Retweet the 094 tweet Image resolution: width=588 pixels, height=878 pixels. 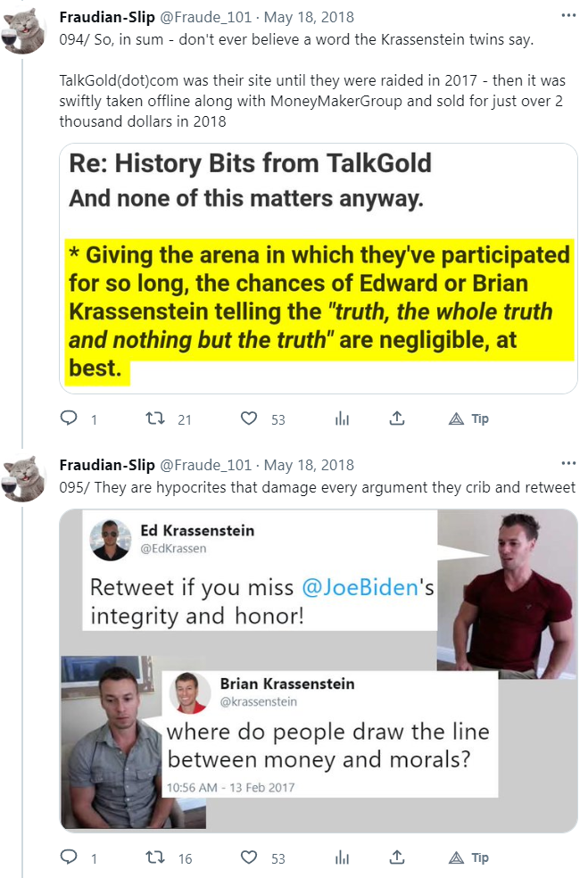click(x=153, y=418)
